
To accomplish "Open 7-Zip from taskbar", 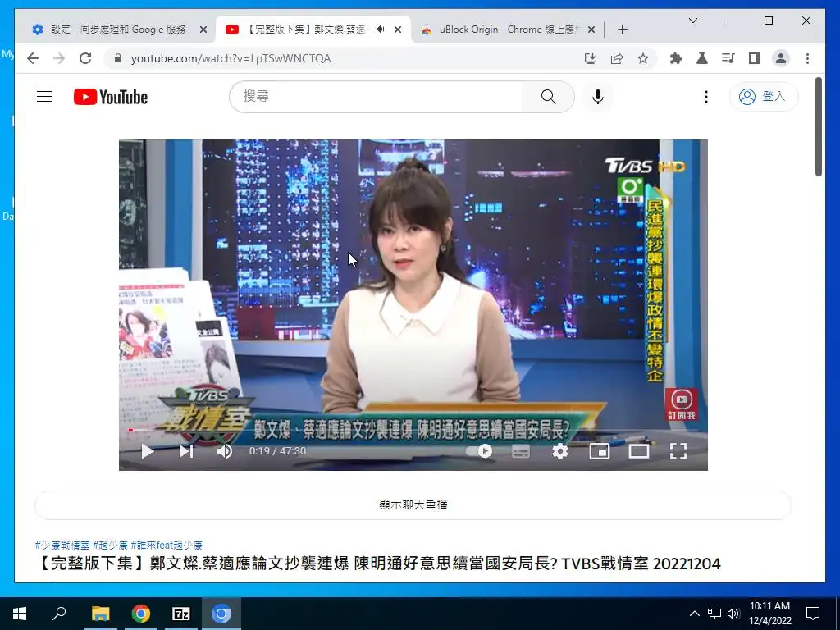I will click(x=181, y=614).
